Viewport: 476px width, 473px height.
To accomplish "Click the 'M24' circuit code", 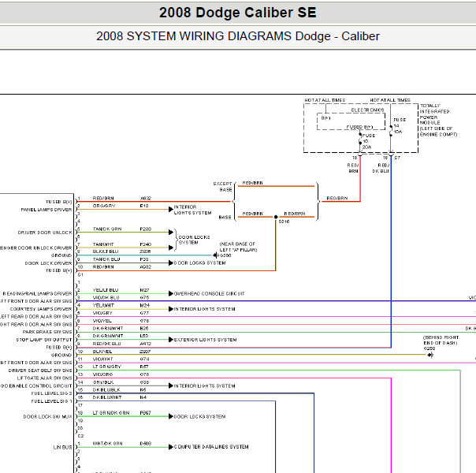I will point(144,305).
